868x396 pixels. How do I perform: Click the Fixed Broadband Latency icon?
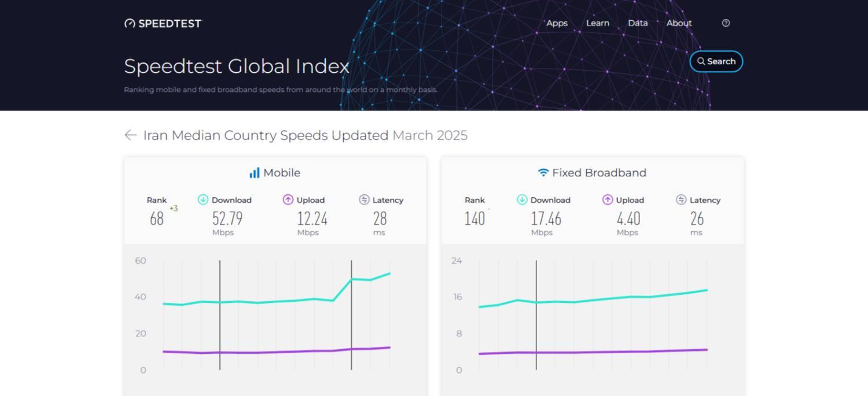681,200
